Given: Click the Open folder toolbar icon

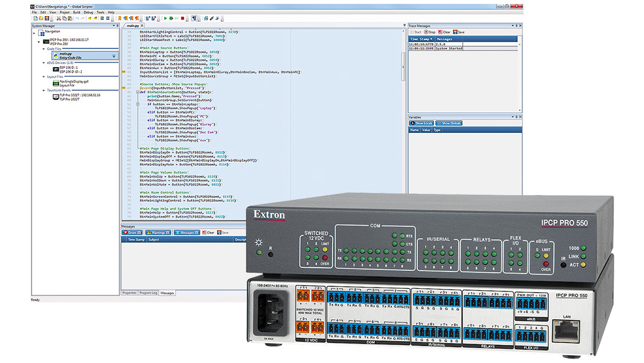Looking at the screenshot, I should click(x=41, y=18).
